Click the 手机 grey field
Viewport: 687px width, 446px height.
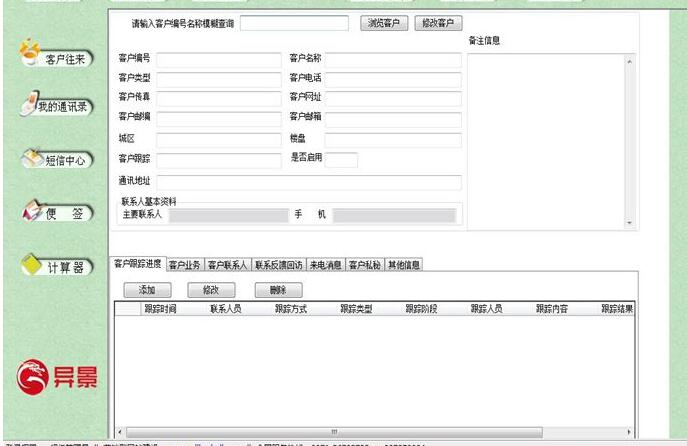point(394,215)
